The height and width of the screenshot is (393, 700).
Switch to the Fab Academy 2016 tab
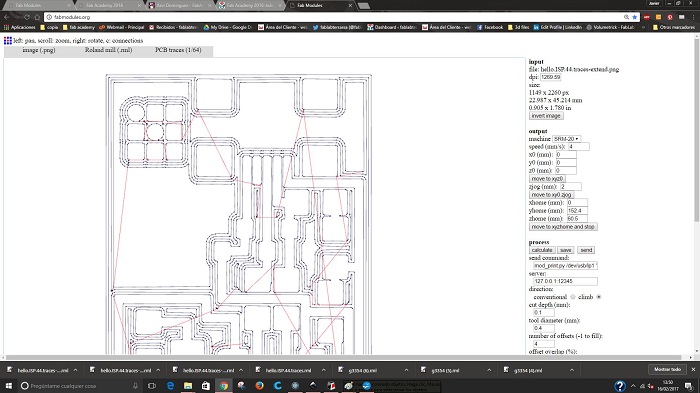click(x=107, y=5)
